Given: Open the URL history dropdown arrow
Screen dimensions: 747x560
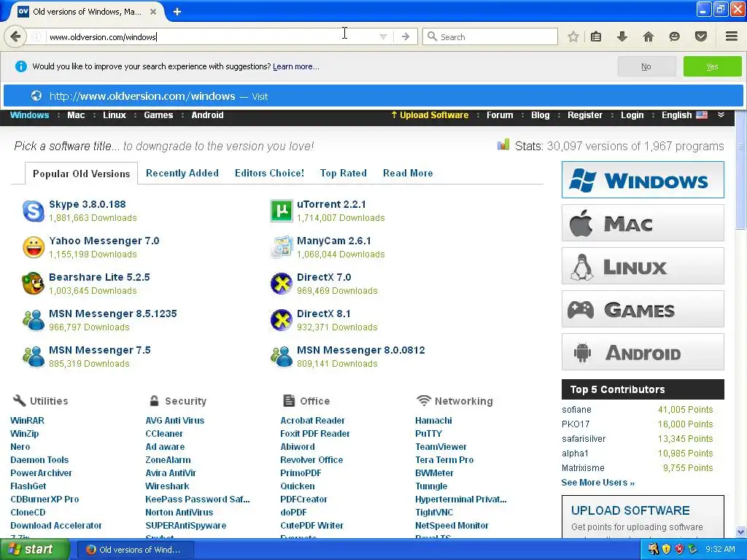Looking at the screenshot, I should click(383, 36).
